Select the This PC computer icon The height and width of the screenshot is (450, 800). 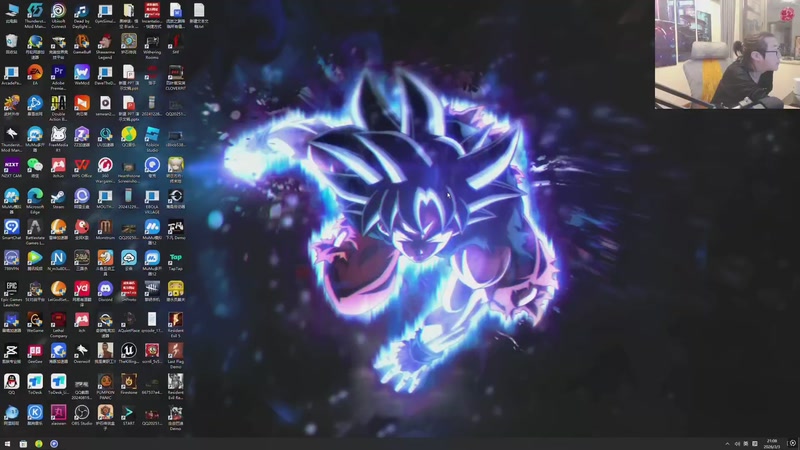coord(11,14)
